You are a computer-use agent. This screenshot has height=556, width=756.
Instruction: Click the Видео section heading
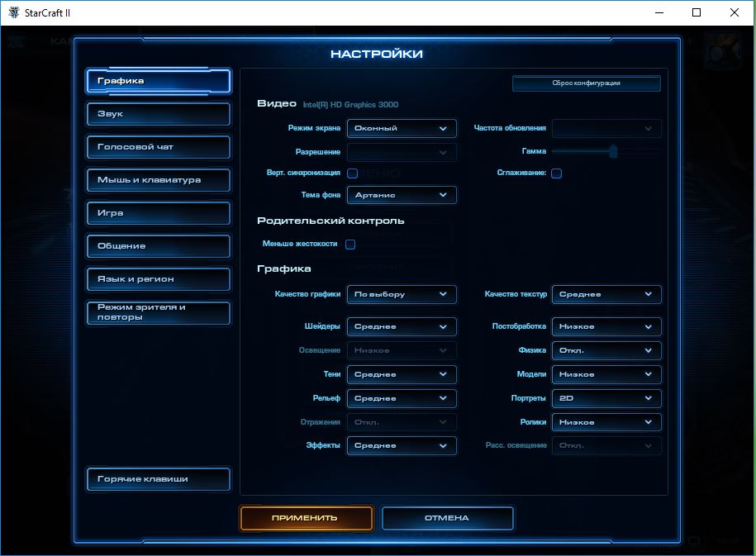pos(277,103)
